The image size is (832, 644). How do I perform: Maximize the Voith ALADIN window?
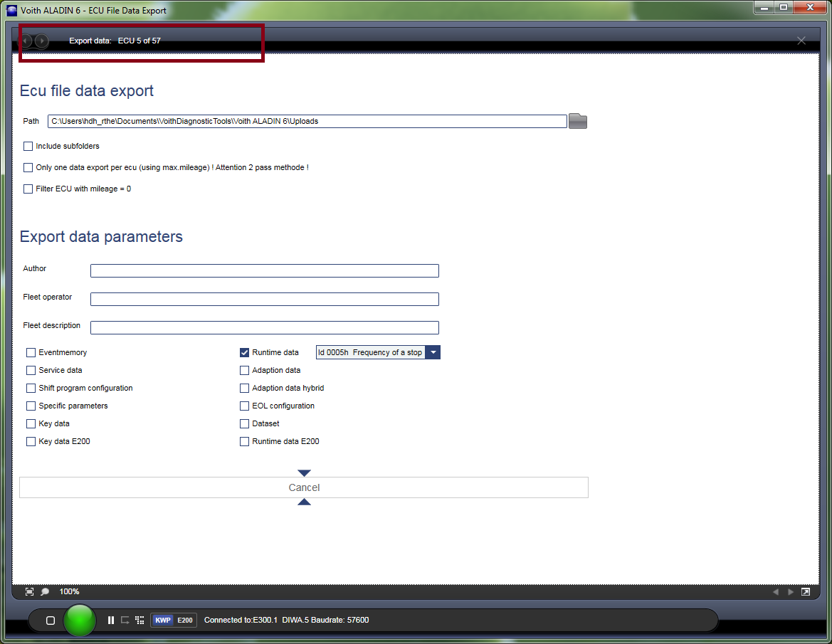(x=784, y=7)
